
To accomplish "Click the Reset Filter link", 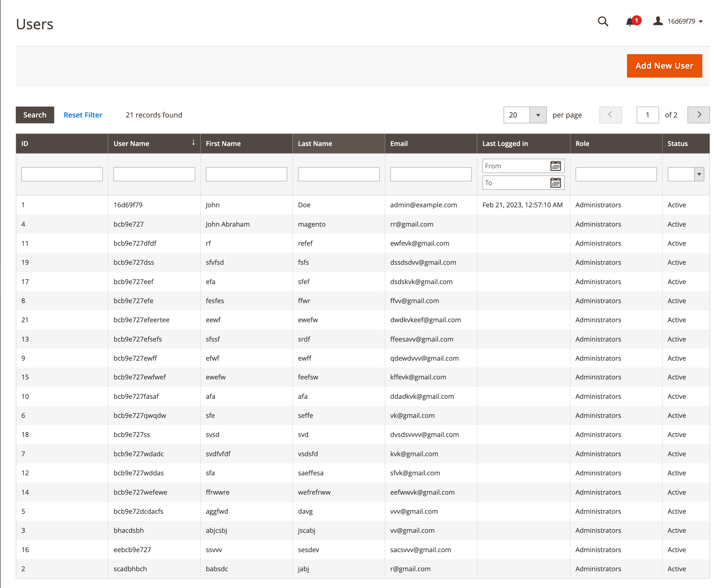I will point(83,115).
